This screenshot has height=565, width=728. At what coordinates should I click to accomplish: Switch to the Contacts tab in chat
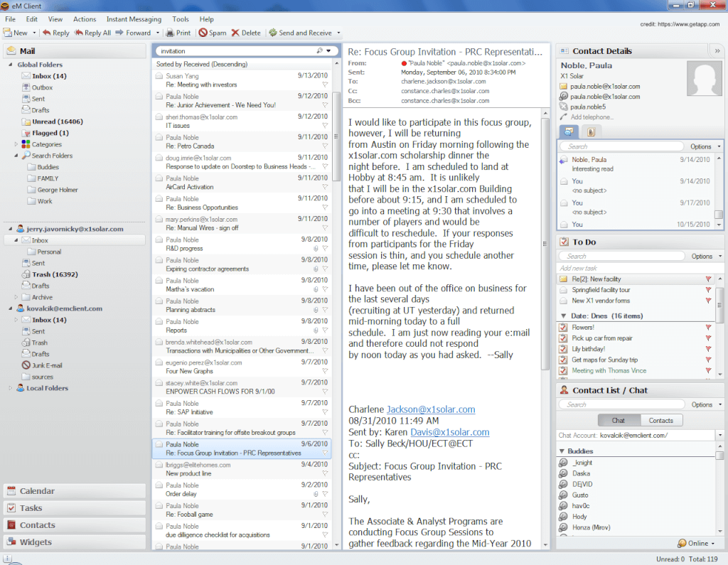pos(660,421)
